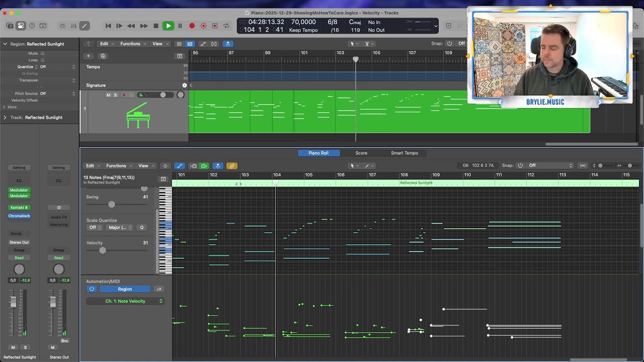Record-enable the piano track with R button
This screenshot has height=362, width=644.
click(x=124, y=95)
